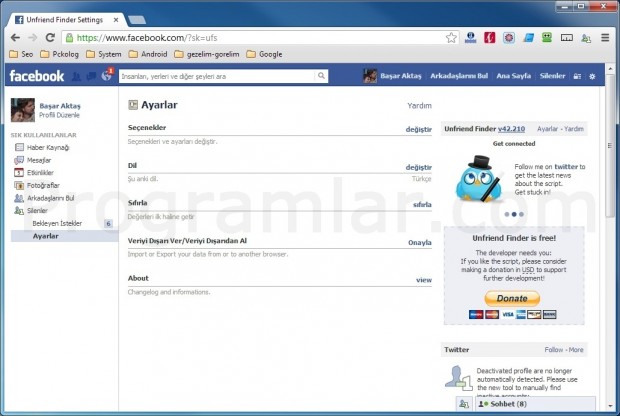Open the Facebook settings gear icon
Screen dimensions: 620x416
pos(592,76)
